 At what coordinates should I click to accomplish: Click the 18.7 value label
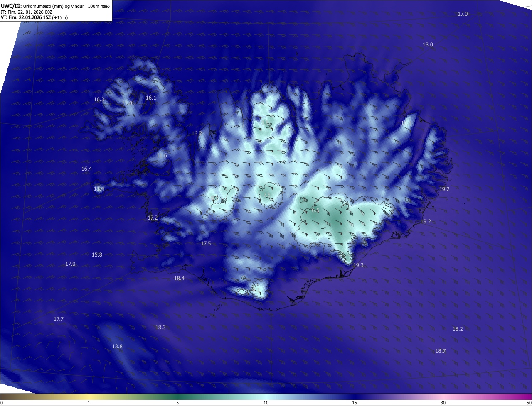click(x=441, y=351)
